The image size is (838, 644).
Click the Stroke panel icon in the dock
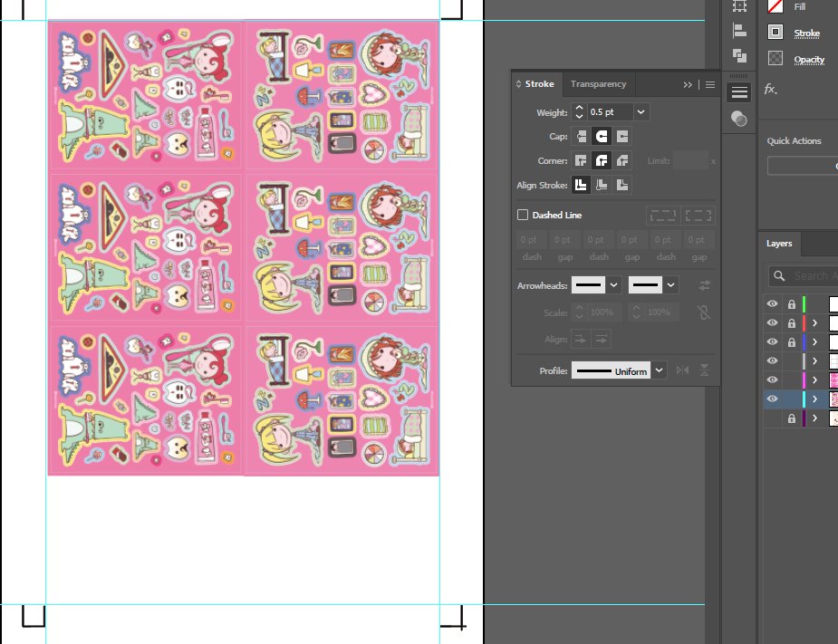click(x=739, y=92)
